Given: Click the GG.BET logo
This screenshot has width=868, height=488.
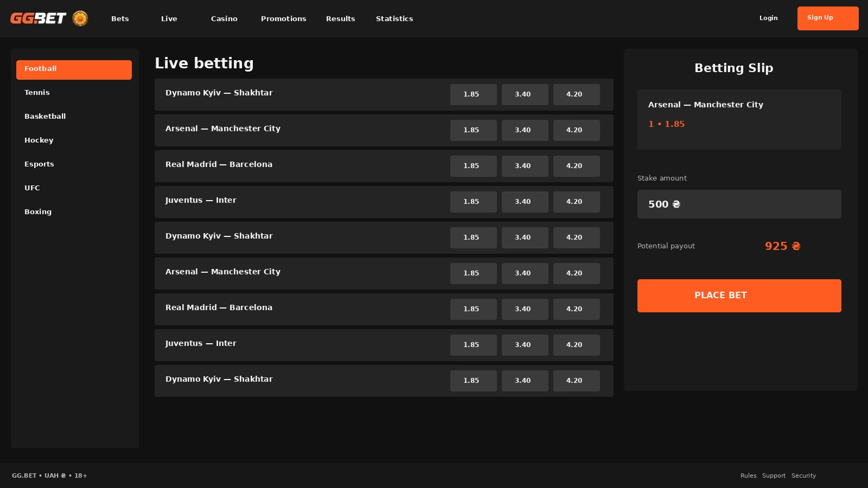Looking at the screenshot, I should pyautogui.click(x=38, y=18).
